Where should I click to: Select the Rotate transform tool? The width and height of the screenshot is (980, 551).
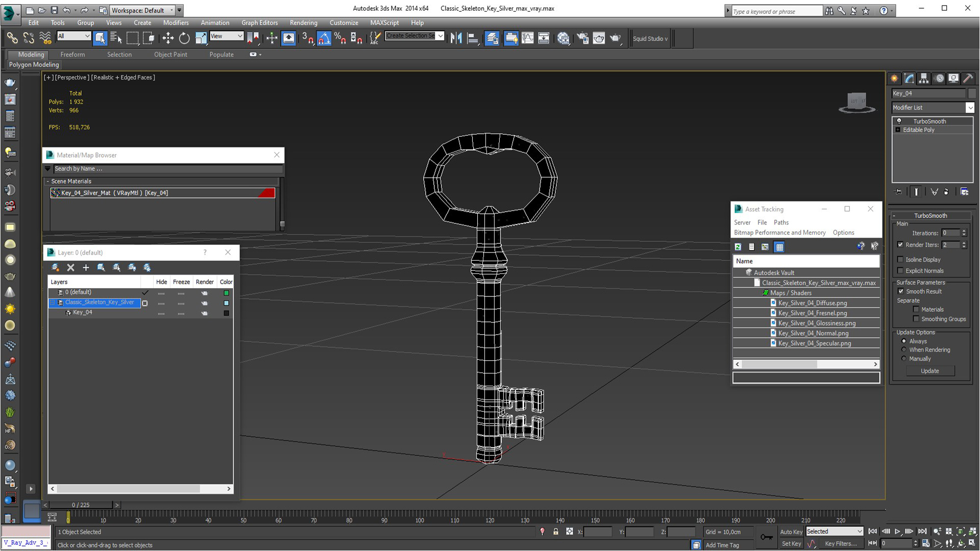[184, 38]
